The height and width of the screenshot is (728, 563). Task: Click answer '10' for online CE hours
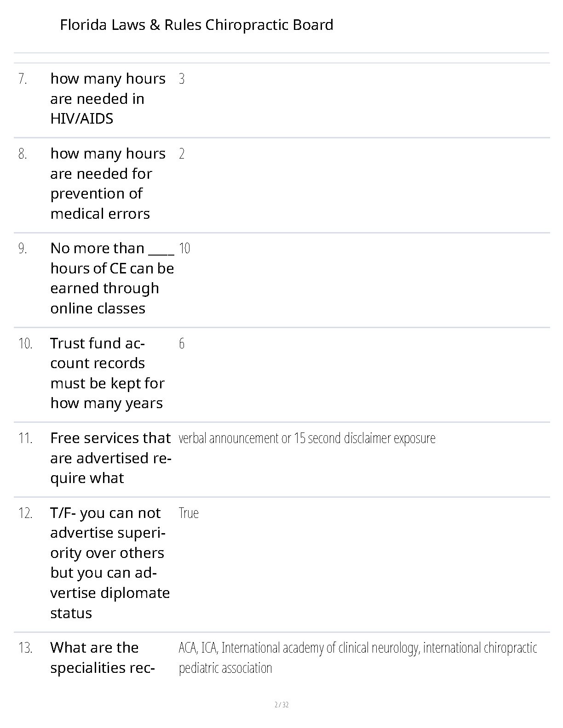pos(184,249)
